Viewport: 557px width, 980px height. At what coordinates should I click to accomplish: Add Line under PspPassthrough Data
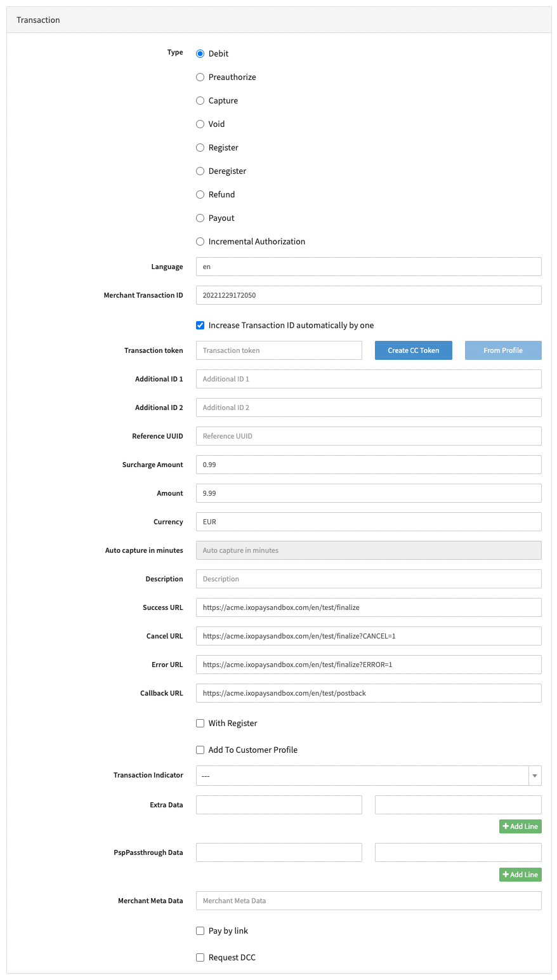coord(520,875)
